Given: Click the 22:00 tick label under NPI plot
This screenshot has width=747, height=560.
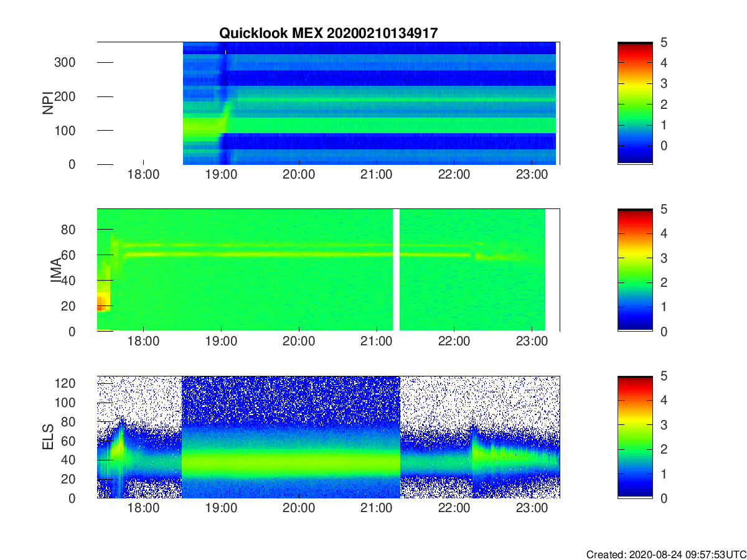Looking at the screenshot, I should (x=454, y=176).
